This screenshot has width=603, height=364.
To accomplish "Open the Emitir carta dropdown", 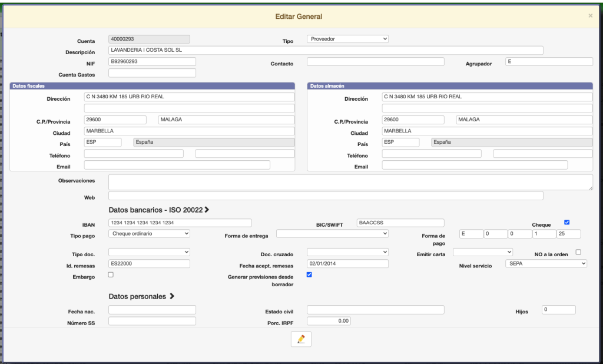I will [x=483, y=252].
